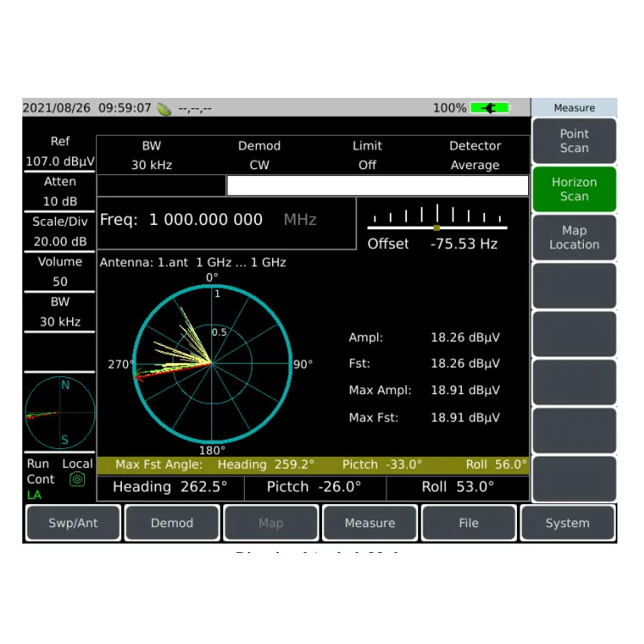Open the Measure menu at bottom
Image resolution: width=644 pixels, height=644 pixels.
[x=369, y=523]
